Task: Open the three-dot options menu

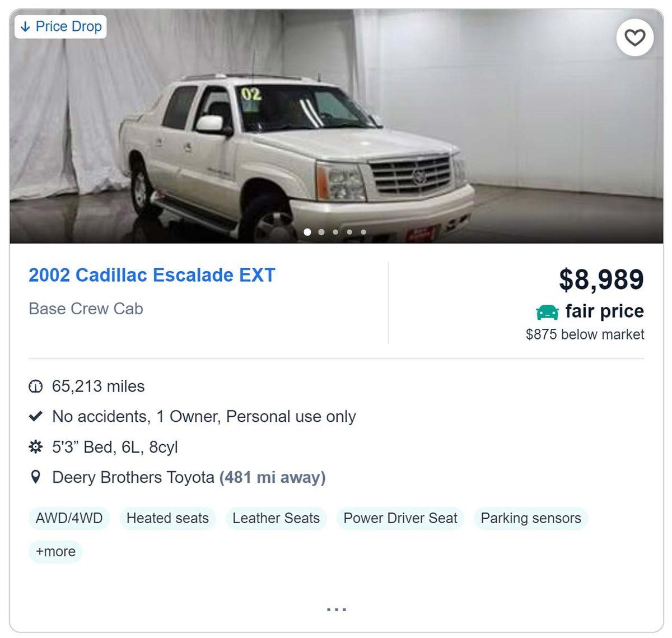Action: (x=336, y=609)
